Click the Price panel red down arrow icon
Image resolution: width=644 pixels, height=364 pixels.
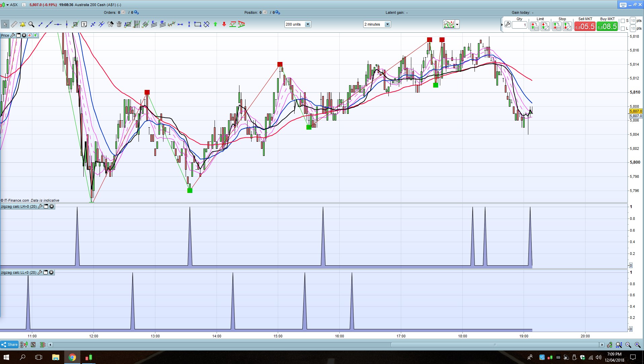30,35
